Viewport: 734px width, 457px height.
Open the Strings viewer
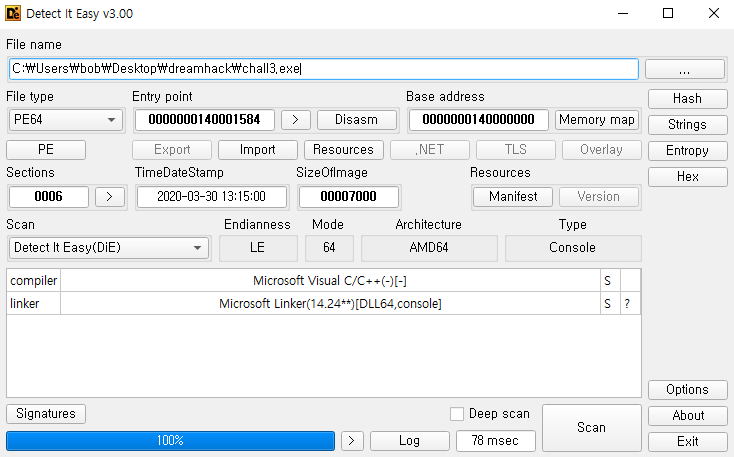pyautogui.click(x=687, y=125)
